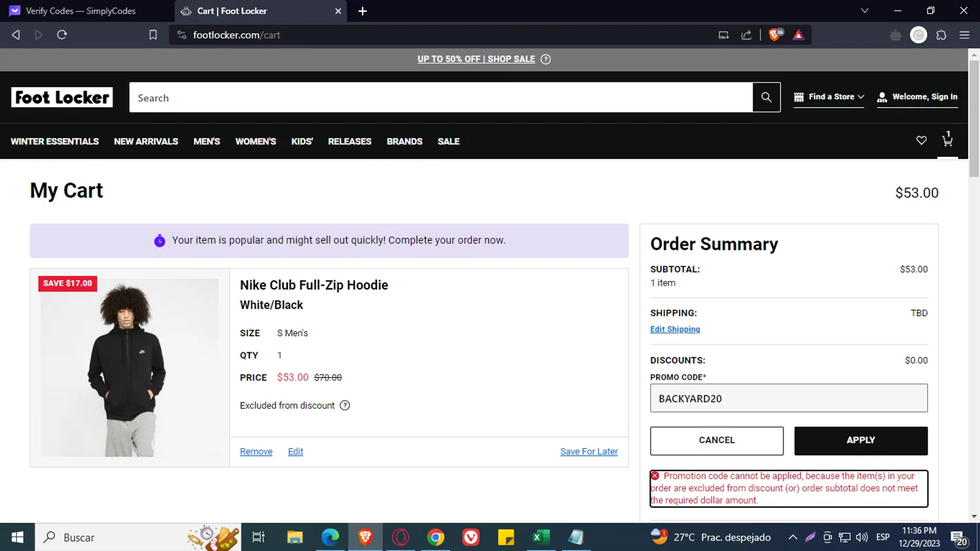Open the favorites heart icon

[921, 141]
